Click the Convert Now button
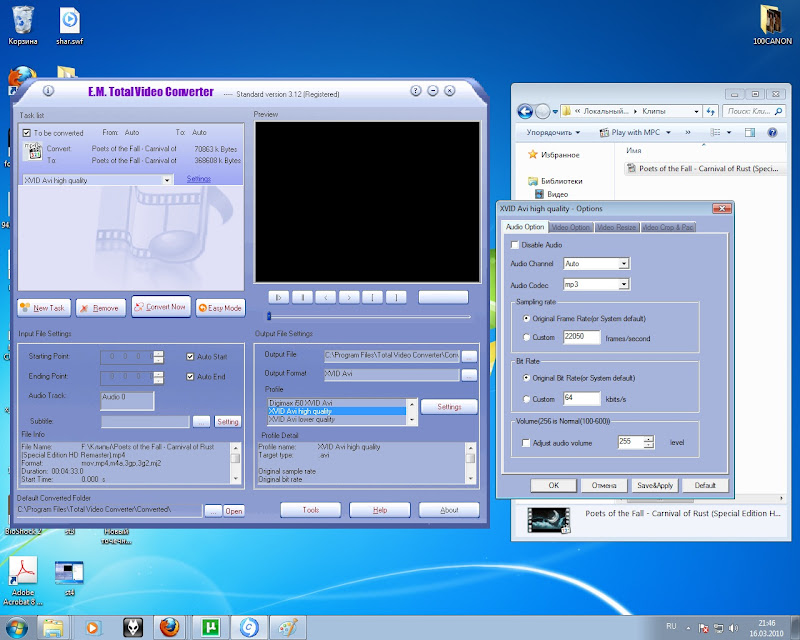The image size is (800, 640). (x=160, y=308)
